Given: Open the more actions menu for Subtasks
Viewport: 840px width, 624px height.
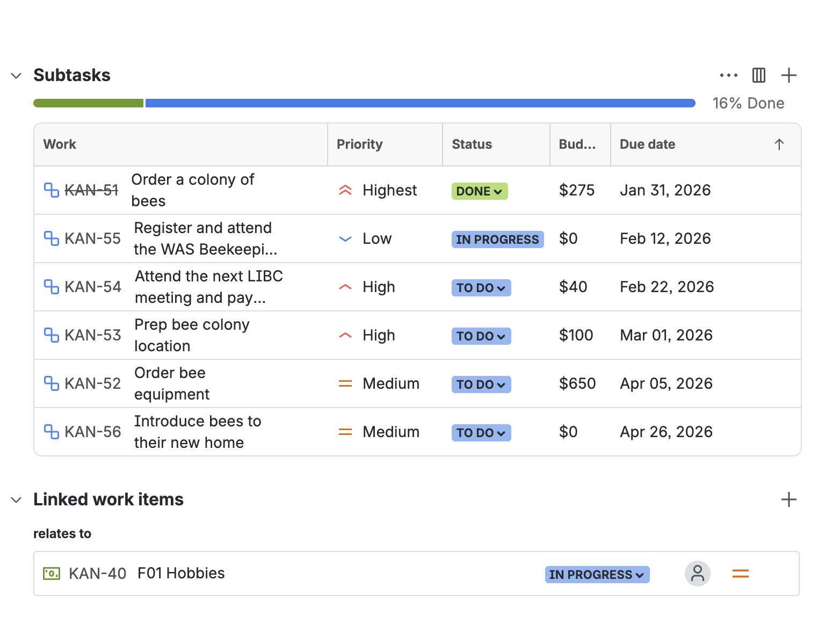Looking at the screenshot, I should pos(728,75).
